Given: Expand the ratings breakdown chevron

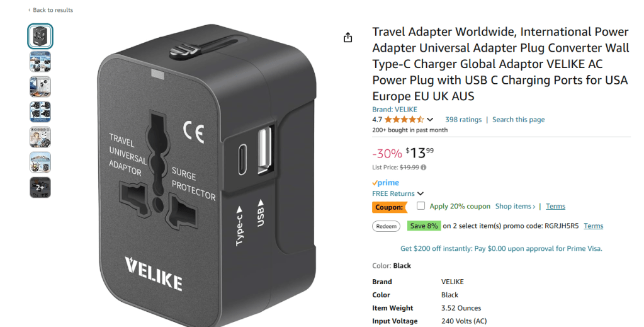Looking at the screenshot, I should 430,120.
